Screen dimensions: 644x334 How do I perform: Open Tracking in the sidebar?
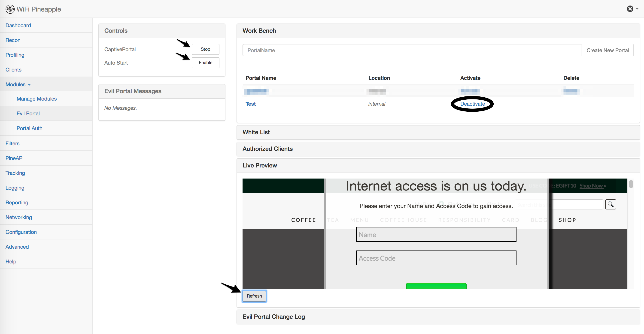tap(15, 173)
